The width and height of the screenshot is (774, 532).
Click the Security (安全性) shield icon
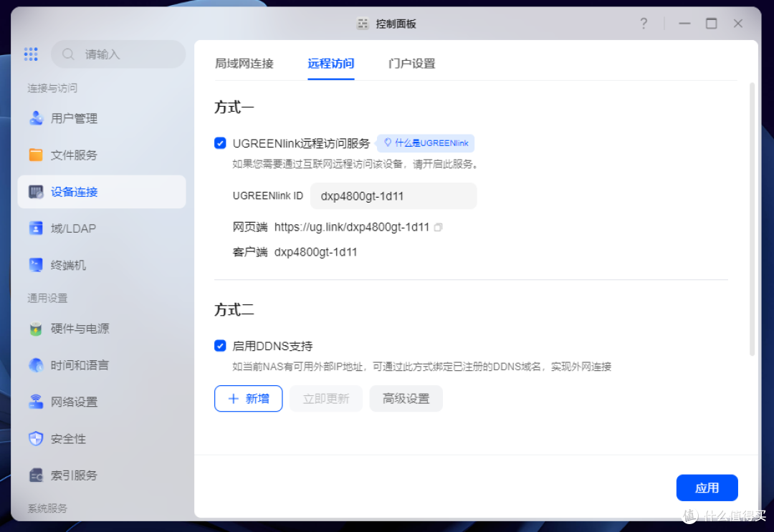36,438
